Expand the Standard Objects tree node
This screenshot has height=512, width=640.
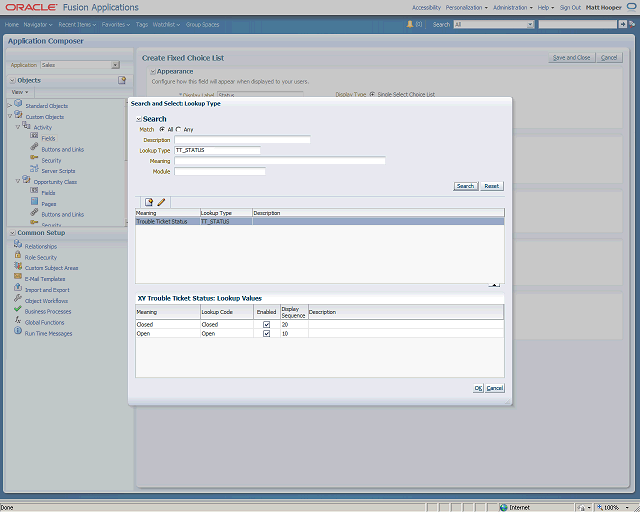pyautogui.click(x=10, y=106)
